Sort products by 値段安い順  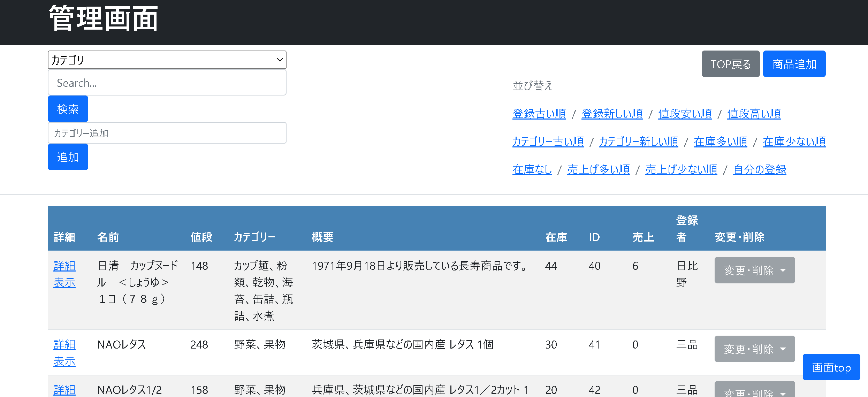point(684,114)
